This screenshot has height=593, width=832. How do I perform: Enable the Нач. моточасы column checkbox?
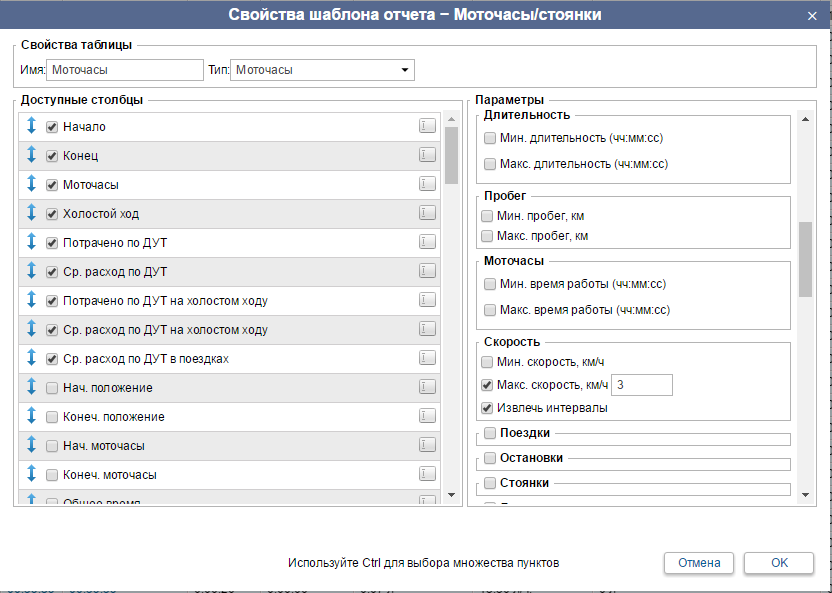click(x=52, y=446)
